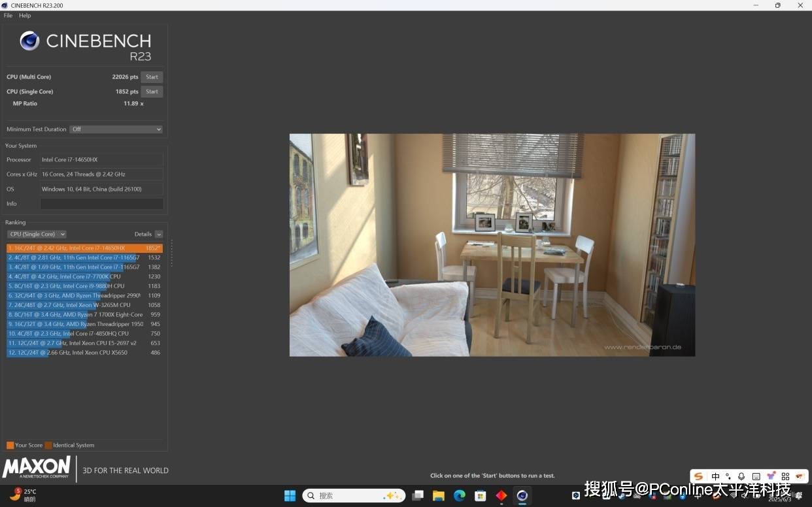Screen dimensions: 812x507
Task: Open the Help menu
Action: coord(25,16)
